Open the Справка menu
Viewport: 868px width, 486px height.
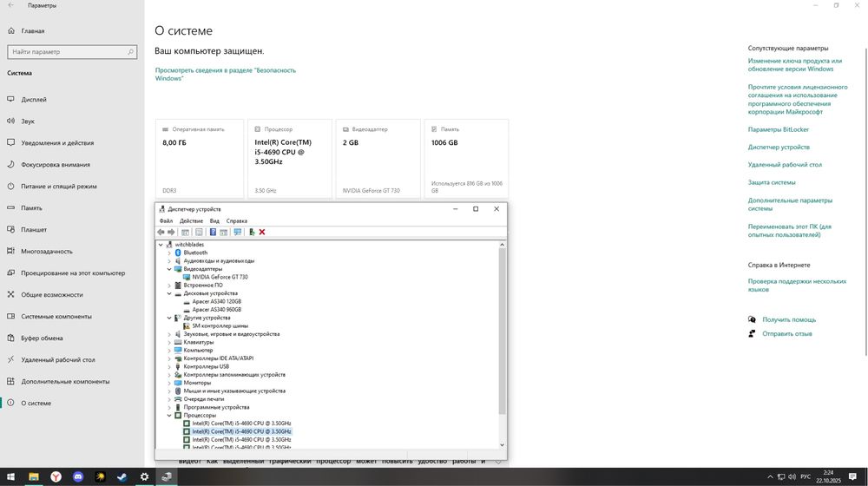point(236,220)
